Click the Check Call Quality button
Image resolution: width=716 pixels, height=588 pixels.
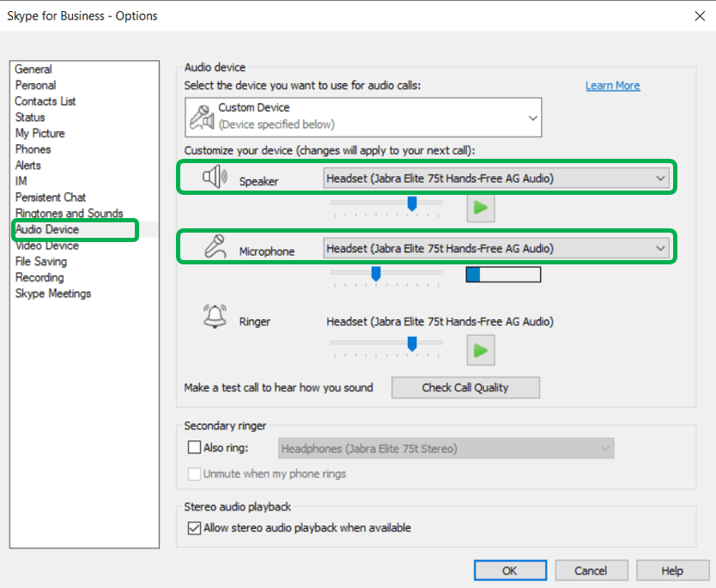[465, 387]
